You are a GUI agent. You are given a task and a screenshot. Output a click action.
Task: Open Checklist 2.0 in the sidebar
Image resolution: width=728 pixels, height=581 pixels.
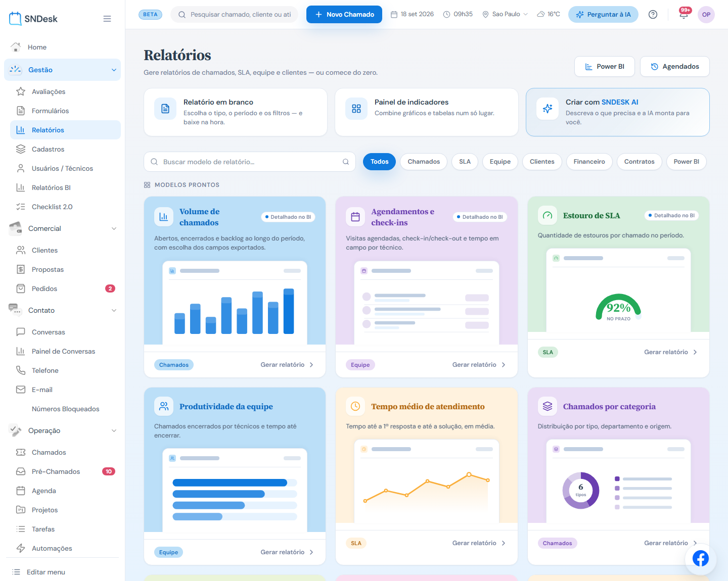point(65,207)
